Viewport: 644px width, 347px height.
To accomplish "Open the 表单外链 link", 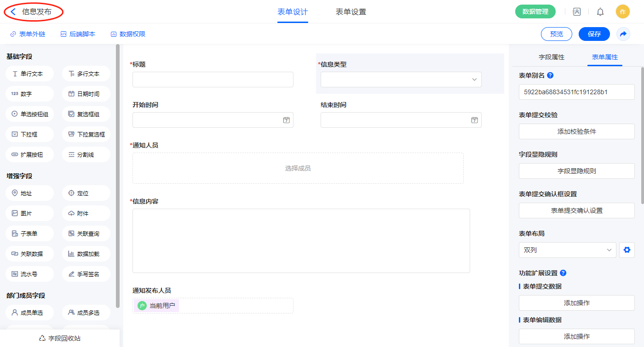I will click(x=28, y=34).
